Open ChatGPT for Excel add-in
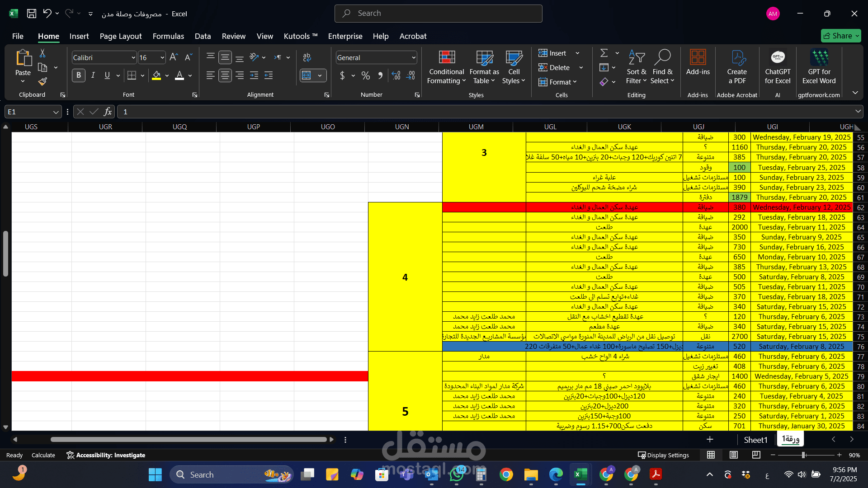 (x=778, y=67)
